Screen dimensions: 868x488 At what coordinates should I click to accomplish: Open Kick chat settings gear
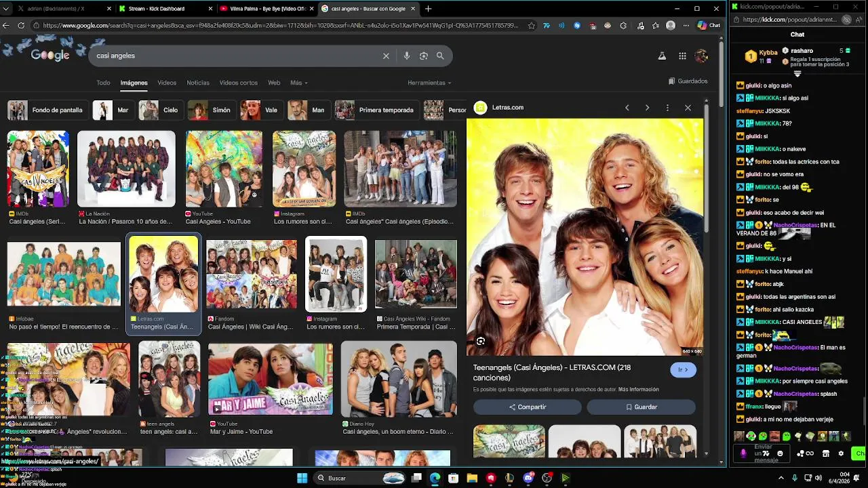coord(841,453)
